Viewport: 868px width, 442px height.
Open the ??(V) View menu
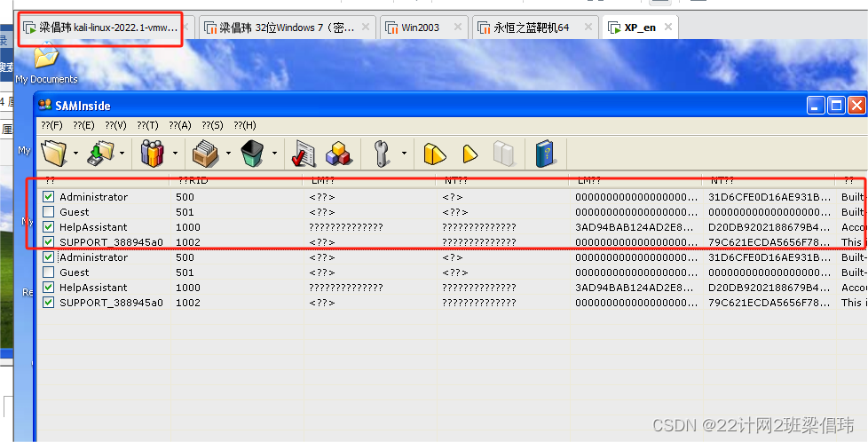click(115, 125)
